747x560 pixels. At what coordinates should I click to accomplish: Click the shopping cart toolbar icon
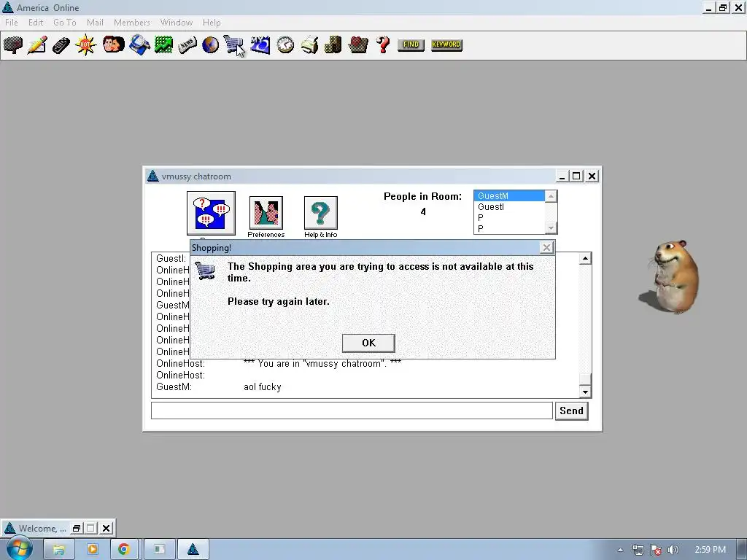[233, 44]
